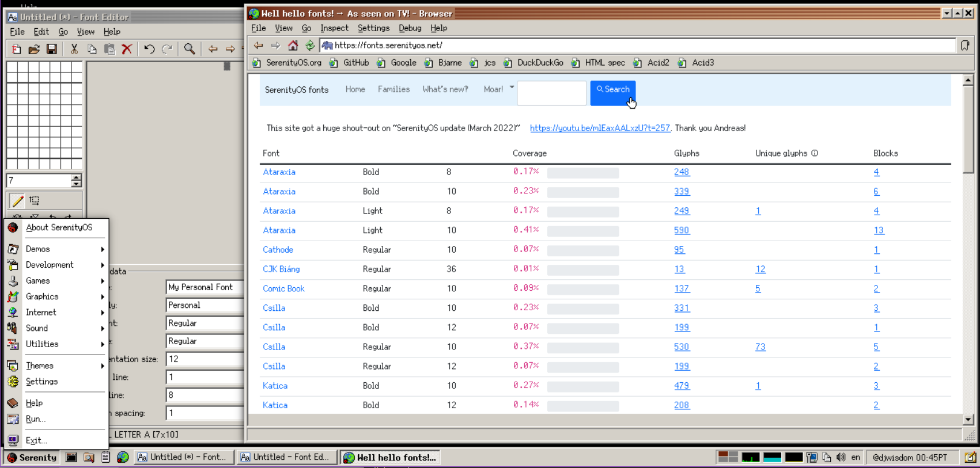Click clipboard history icon in system tray
This screenshot has height=468, width=980.
[x=827, y=457]
